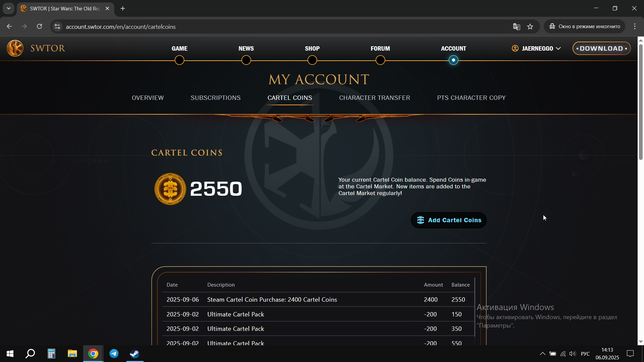Click the SWTOR logo emblem
Viewport: 644px width, 362px height.
point(15,48)
